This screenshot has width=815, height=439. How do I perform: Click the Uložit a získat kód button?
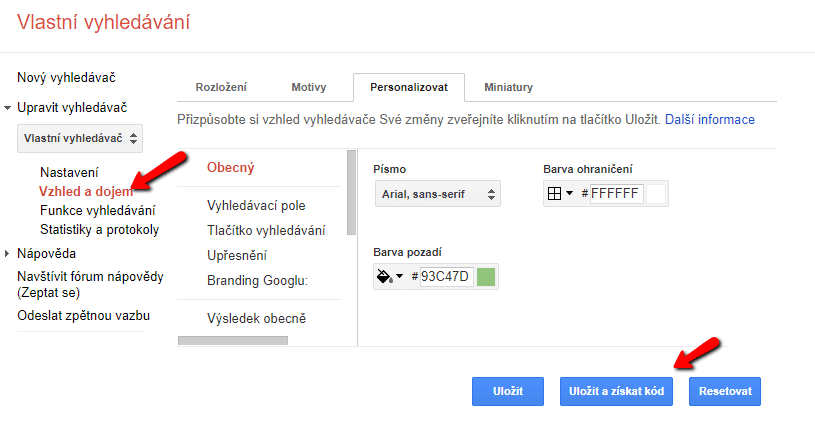coord(616,391)
